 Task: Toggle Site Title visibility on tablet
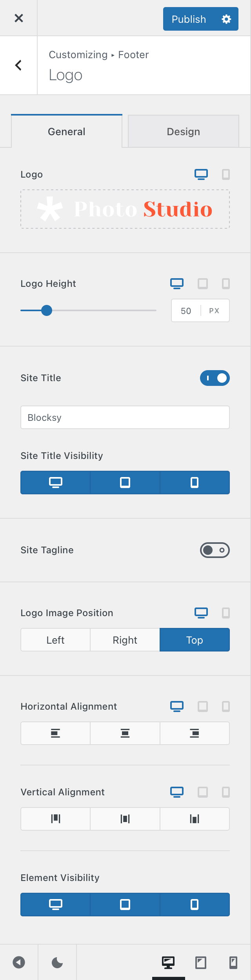(x=125, y=483)
